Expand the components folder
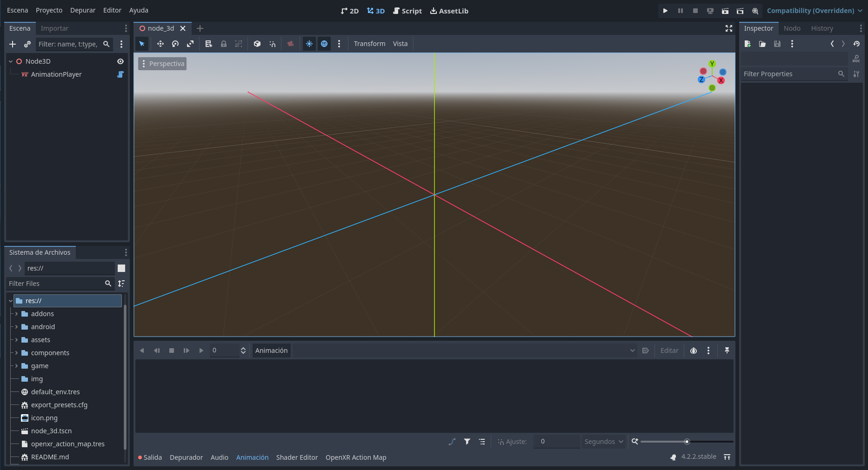 (16, 353)
